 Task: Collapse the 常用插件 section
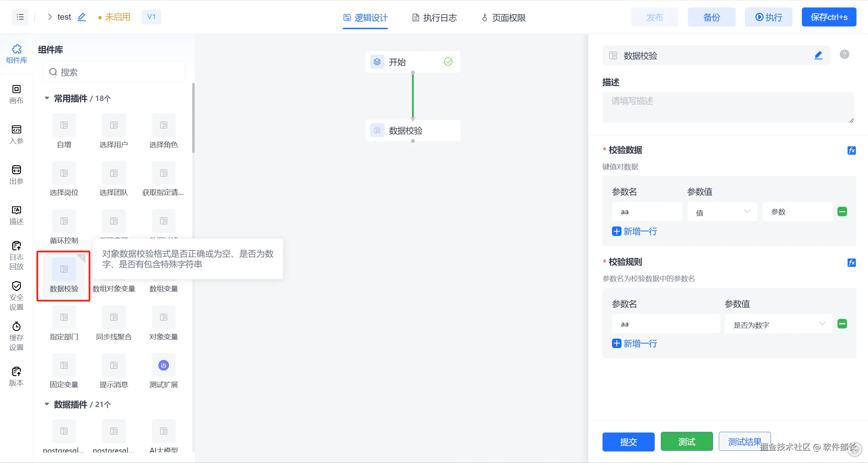47,98
